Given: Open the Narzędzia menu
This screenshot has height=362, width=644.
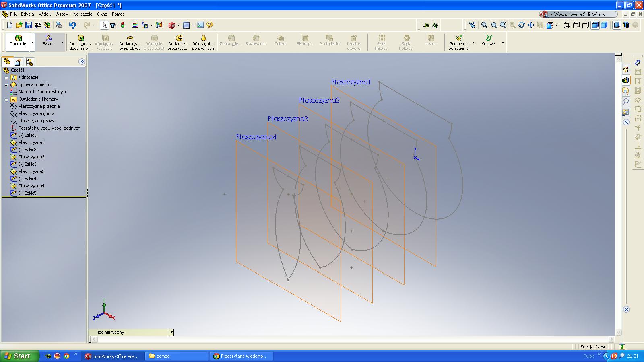Looking at the screenshot, I should (x=83, y=14).
